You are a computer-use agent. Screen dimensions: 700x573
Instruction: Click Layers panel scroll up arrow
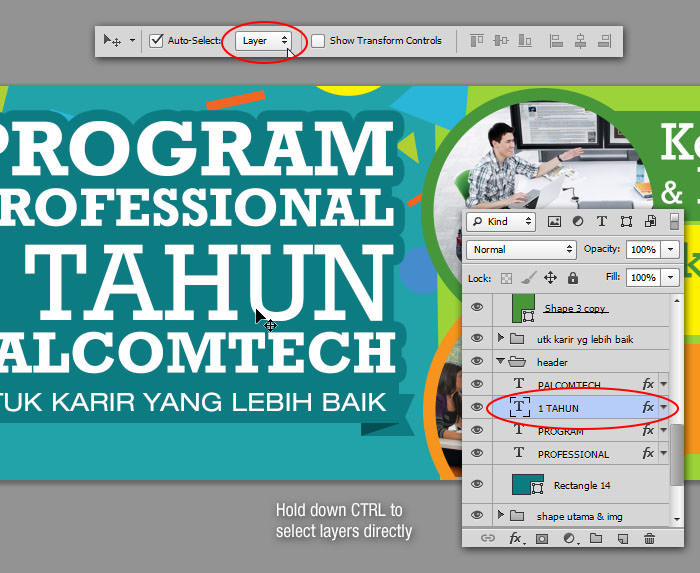coord(677,301)
